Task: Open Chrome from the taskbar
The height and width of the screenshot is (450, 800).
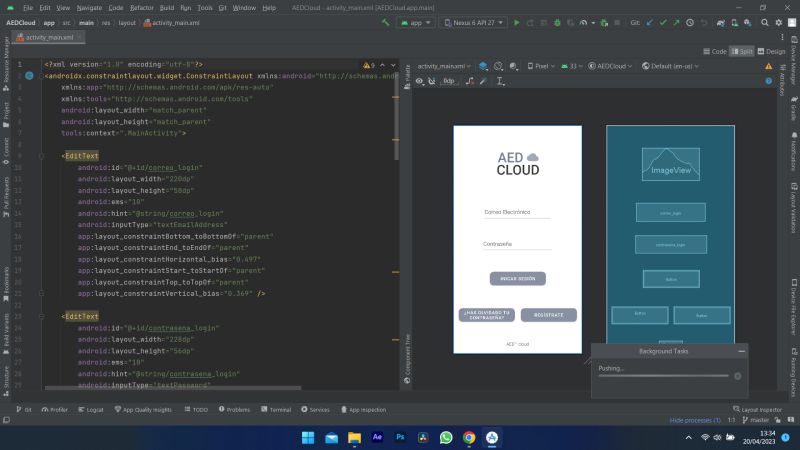Action: click(x=469, y=437)
